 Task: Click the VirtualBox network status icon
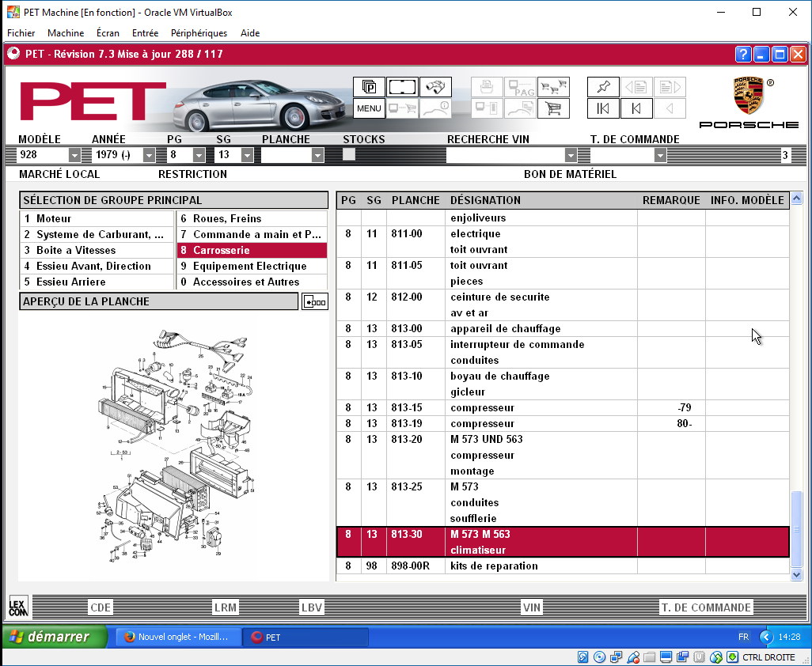click(617, 657)
